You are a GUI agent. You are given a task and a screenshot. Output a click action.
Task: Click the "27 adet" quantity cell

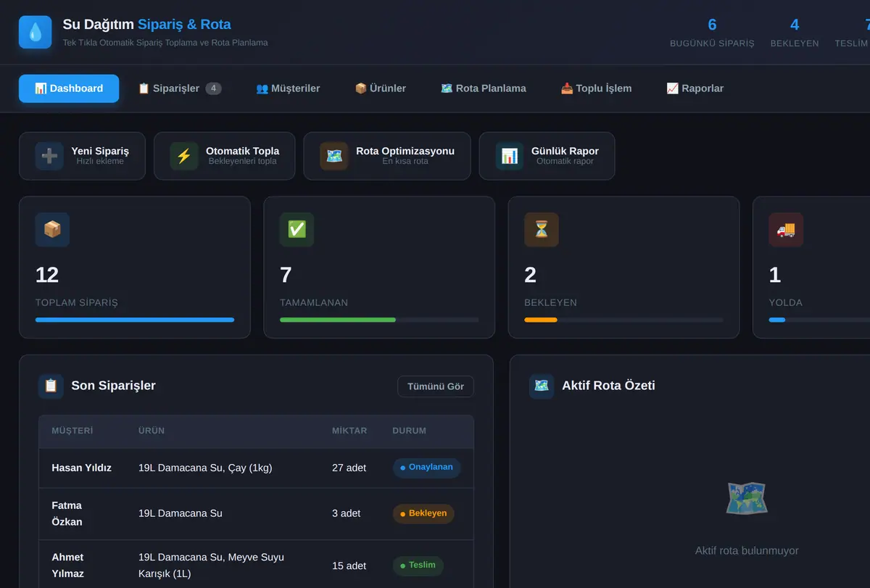tap(349, 468)
